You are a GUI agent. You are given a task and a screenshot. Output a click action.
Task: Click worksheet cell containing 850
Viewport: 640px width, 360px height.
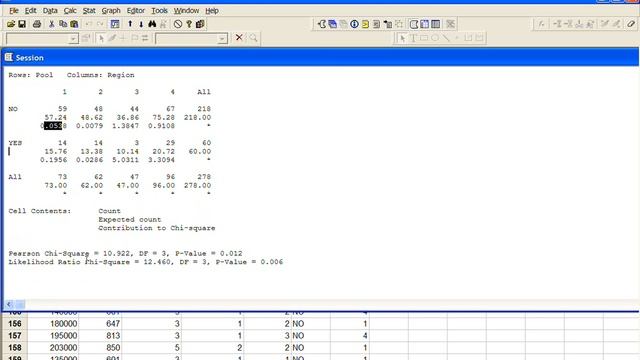100,347
